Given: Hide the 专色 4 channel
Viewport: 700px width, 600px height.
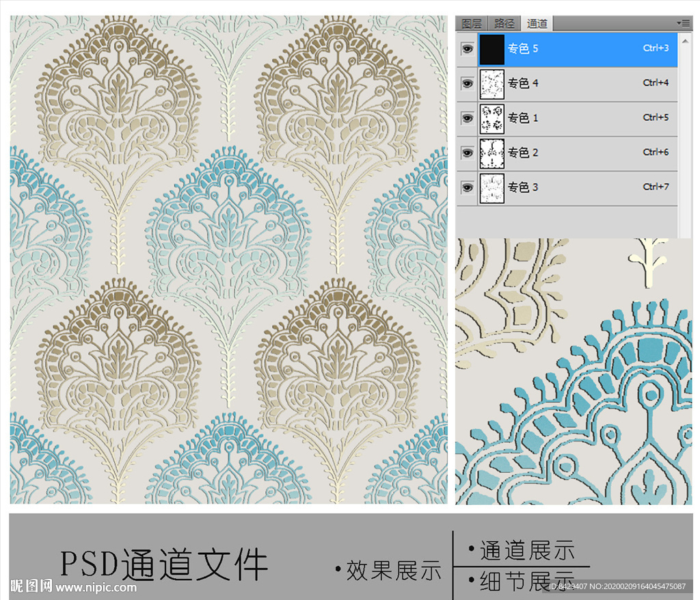Looking at the screenshot, I should coord(468,83).
